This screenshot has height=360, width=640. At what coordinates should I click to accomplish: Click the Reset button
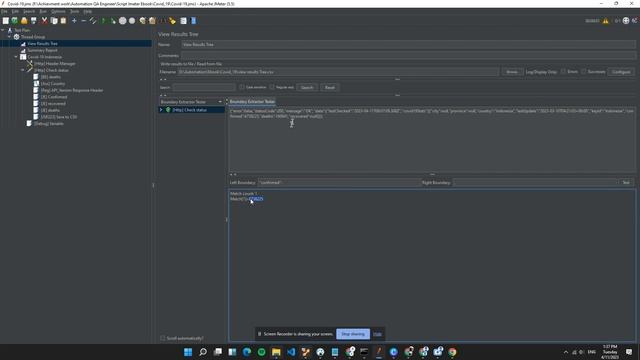click(x=330, y=87)
